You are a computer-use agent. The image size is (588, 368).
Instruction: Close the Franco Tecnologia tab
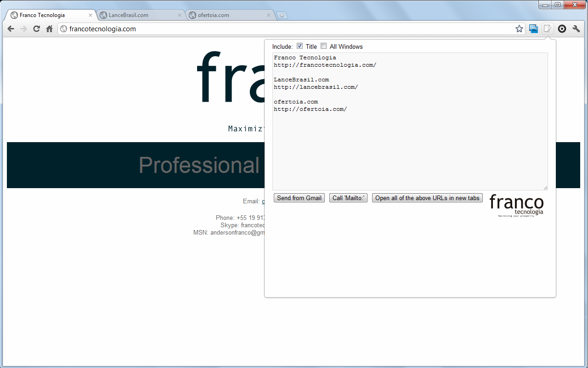pos(90,15)
